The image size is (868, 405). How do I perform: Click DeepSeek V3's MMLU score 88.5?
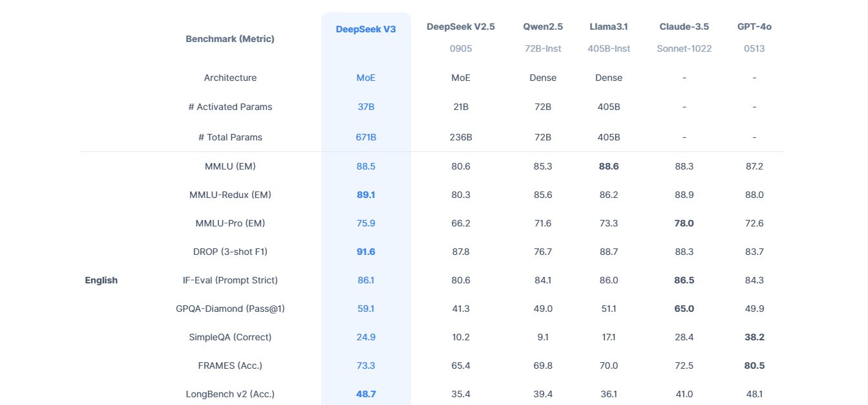tap(366, 166)
